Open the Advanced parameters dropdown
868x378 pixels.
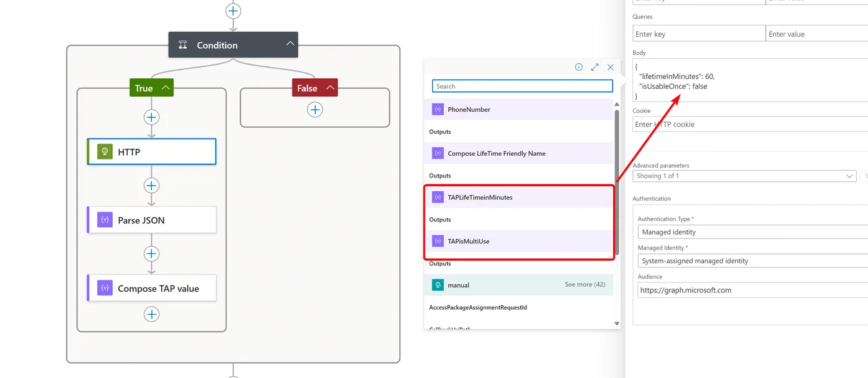tap(745, 176)
